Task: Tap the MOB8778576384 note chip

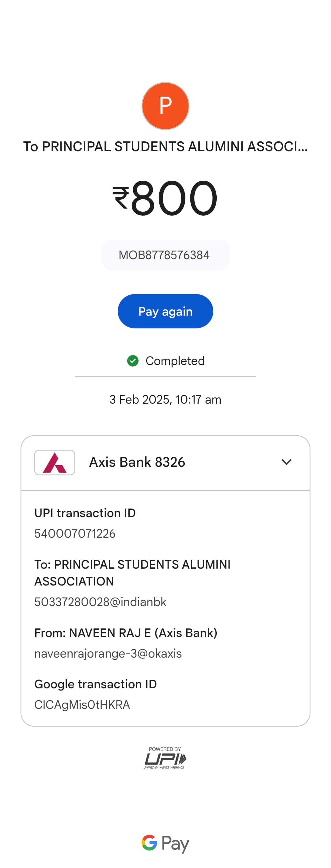Action: pos(165,255)
